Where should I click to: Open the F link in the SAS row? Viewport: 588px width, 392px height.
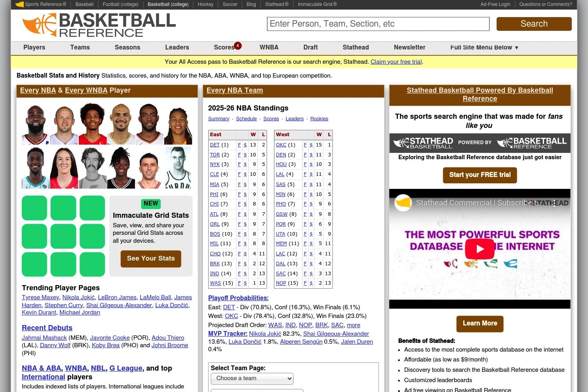pyautogui.click(x=305, y=185)
